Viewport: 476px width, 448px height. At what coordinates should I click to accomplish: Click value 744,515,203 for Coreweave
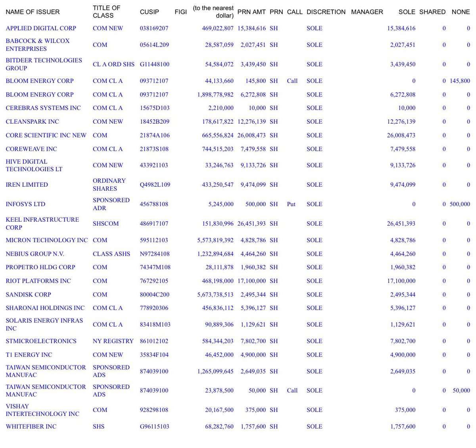(218, 149)
